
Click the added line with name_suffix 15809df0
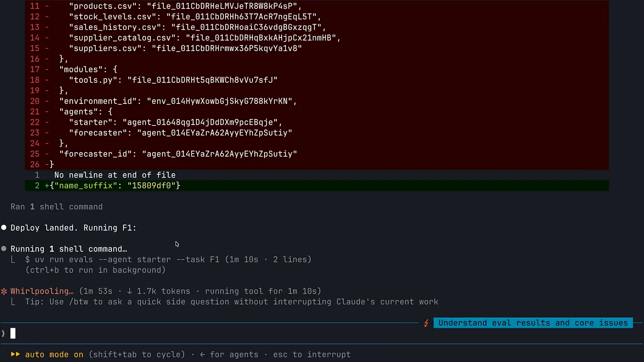pyautogui.click(x=317, y=185)
